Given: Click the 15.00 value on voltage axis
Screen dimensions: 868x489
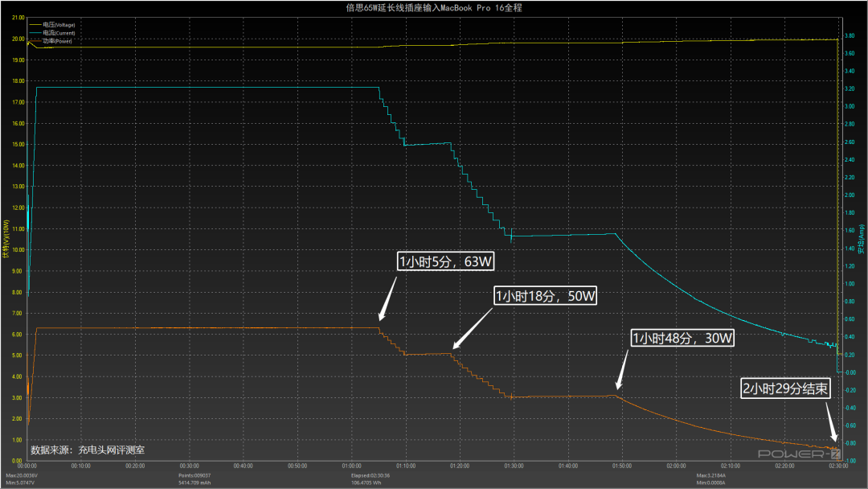Looking at the screenshot, I should pyautogui.click(x=18, y=145).
